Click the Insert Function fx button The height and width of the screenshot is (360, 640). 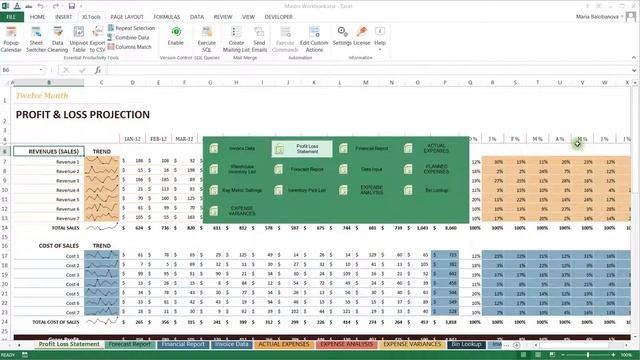(x=98, y=70)
